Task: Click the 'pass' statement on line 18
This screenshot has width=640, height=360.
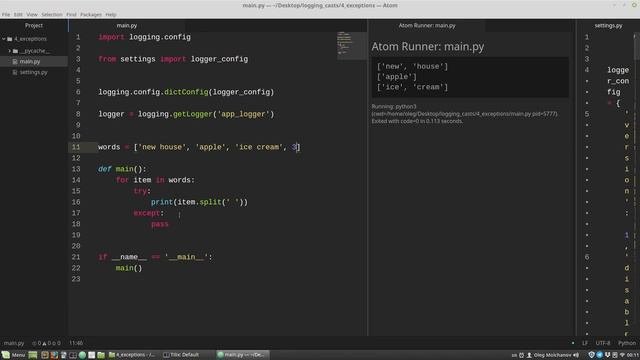Action: pyautogui.click(x=160, y=224)
